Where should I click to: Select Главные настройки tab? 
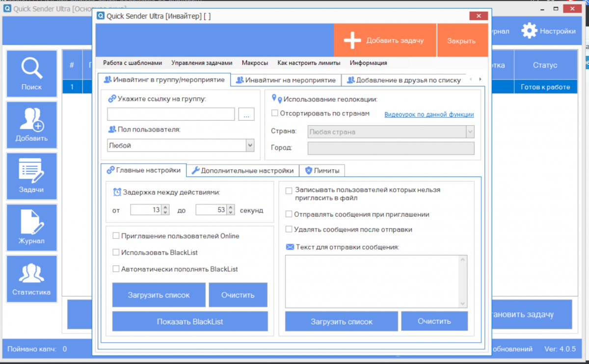click(144, 170)
